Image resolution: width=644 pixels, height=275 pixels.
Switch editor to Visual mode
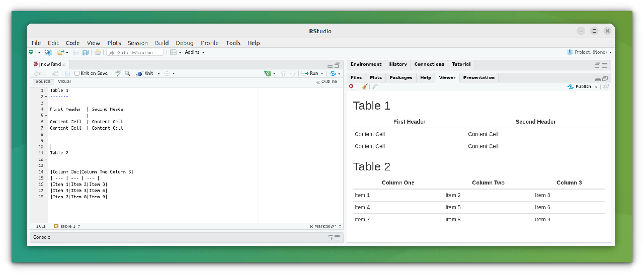tap(64, 81)
